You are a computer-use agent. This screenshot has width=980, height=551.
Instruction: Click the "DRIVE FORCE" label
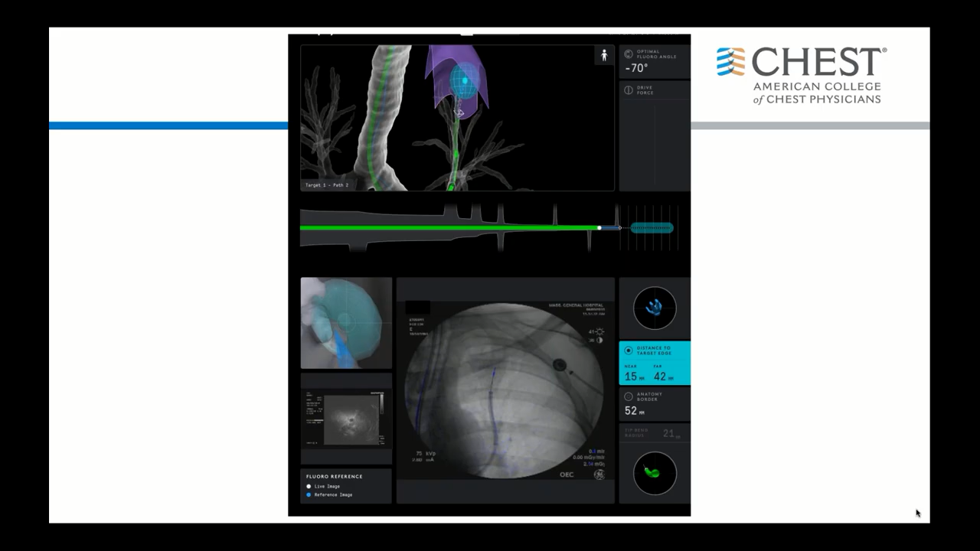pos(645,90)
